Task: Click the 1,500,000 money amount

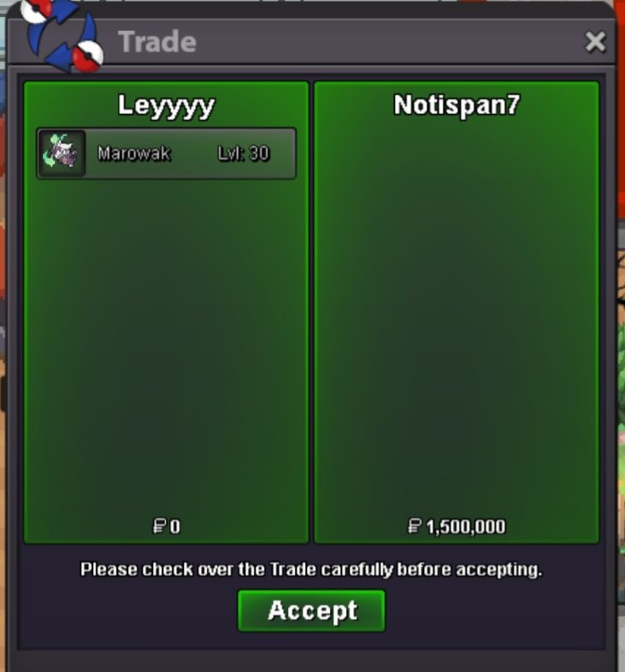Action: 466,527
